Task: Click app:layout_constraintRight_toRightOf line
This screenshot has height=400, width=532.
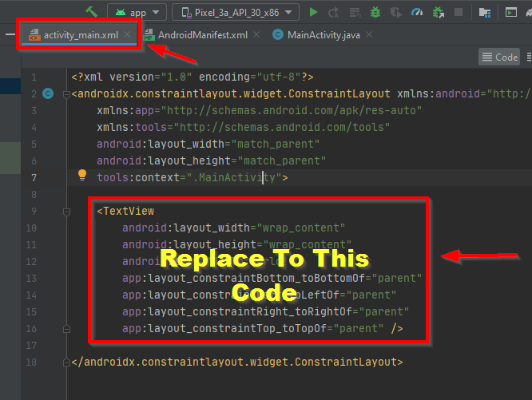Action: 266,312
